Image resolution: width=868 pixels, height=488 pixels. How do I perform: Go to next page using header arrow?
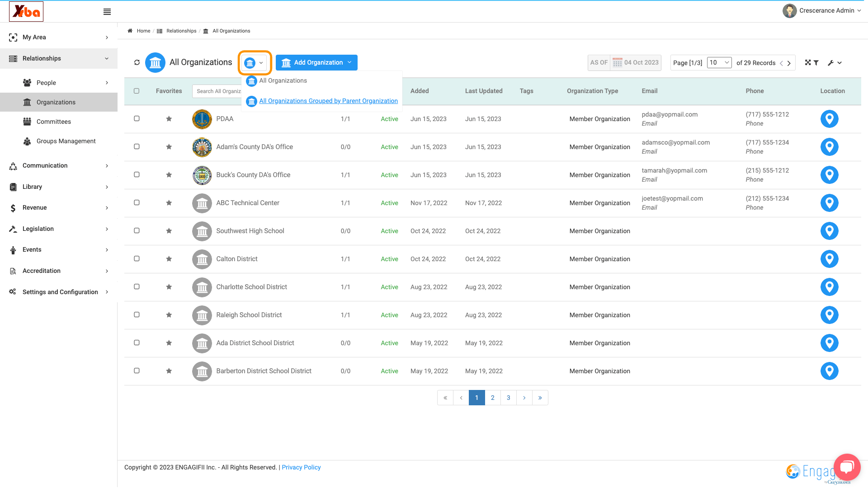click(789, 63)
